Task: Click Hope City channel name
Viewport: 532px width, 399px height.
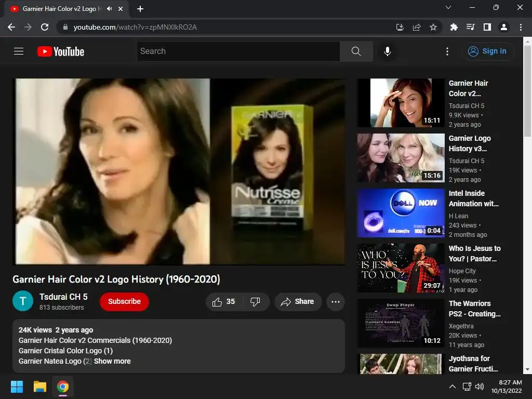Action: [x=462, y=271]
